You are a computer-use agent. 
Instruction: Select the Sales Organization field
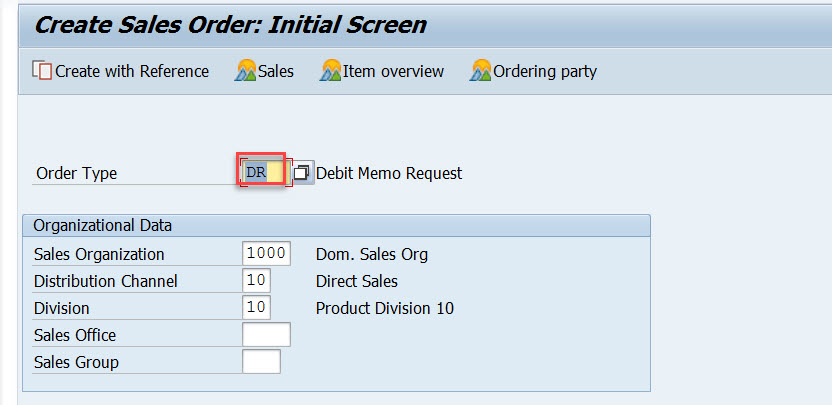[x=266, y=254]
